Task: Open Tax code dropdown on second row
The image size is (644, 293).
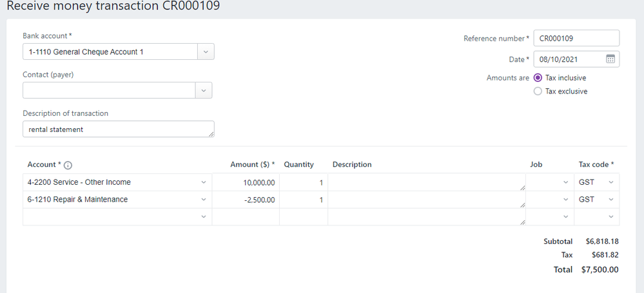Action: [610, 200]
